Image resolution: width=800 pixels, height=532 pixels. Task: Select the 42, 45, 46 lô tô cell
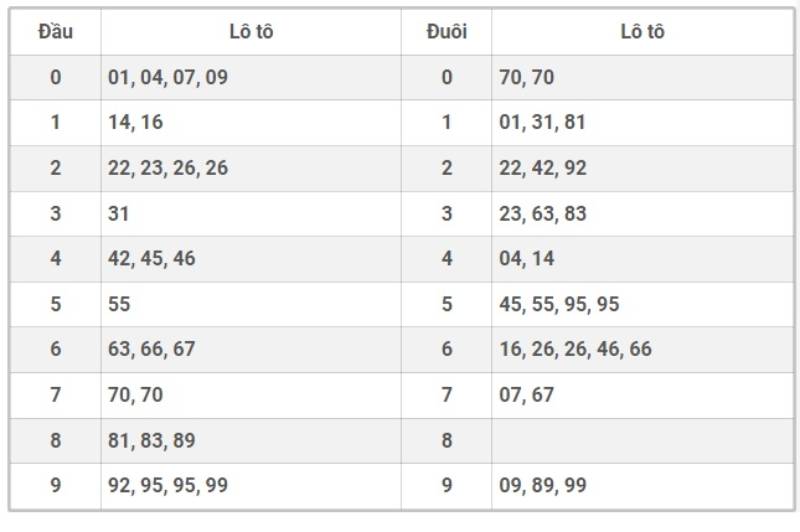pyautogui.click(x=152, y=258)
